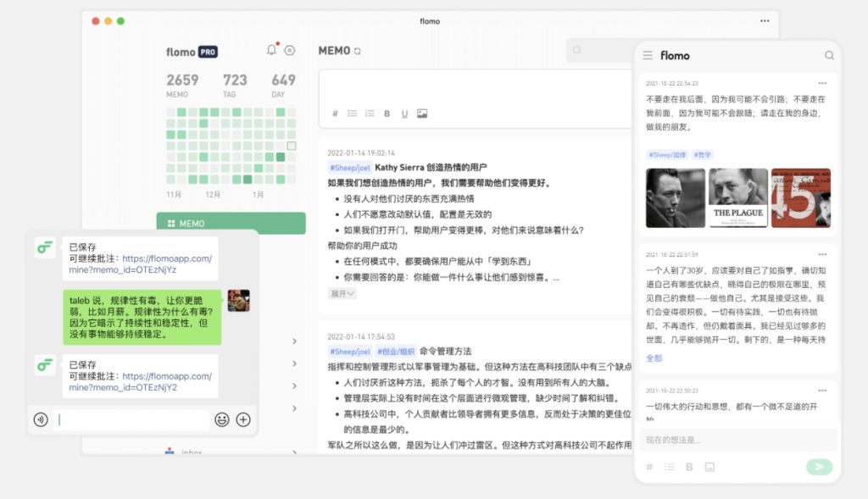This screenshot has height=499, width=868.
Task: Insert a hashtag tag in desktop memo editor
Action: point(335,114)
